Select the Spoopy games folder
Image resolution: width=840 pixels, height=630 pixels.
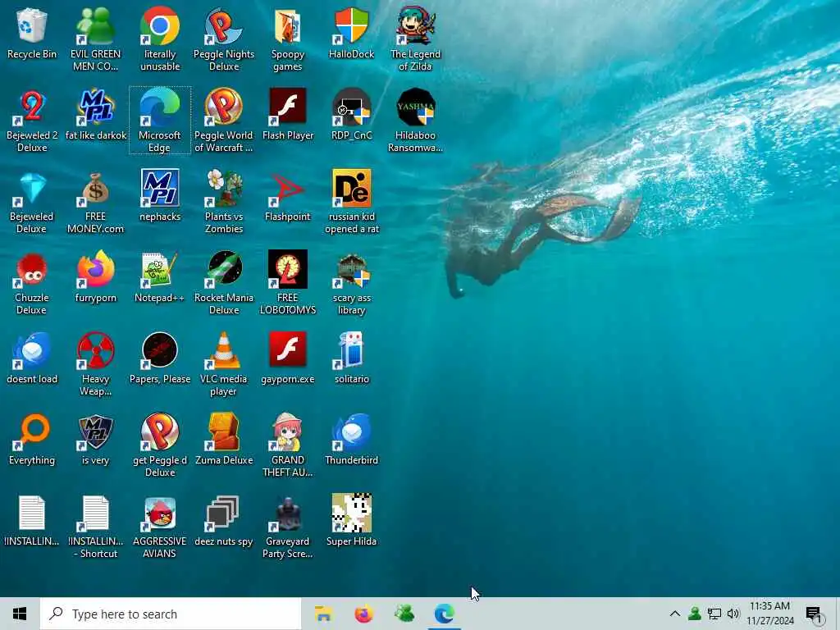tap(288, 39)
